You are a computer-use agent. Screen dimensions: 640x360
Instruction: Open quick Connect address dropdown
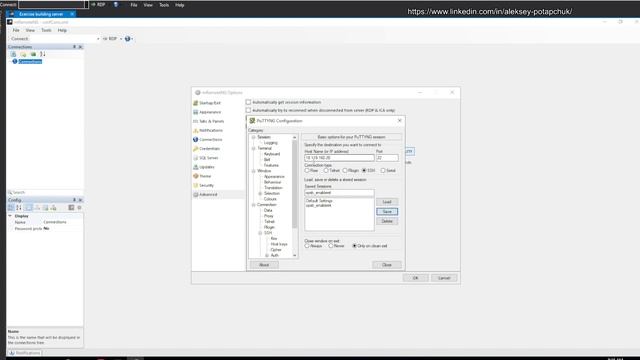[98, 39]
